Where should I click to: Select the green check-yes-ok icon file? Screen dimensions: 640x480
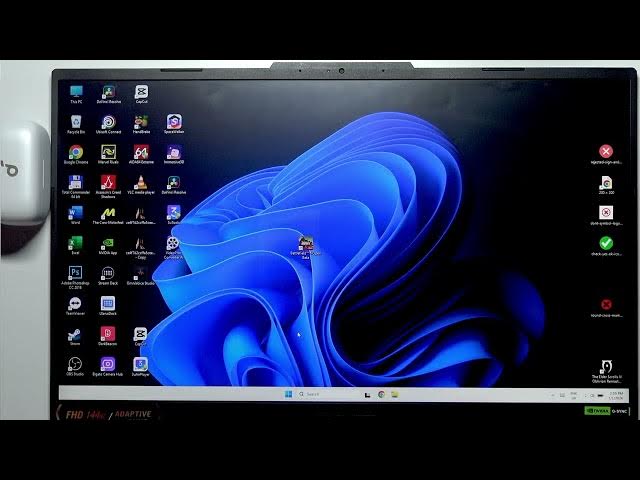pos(606,246)
